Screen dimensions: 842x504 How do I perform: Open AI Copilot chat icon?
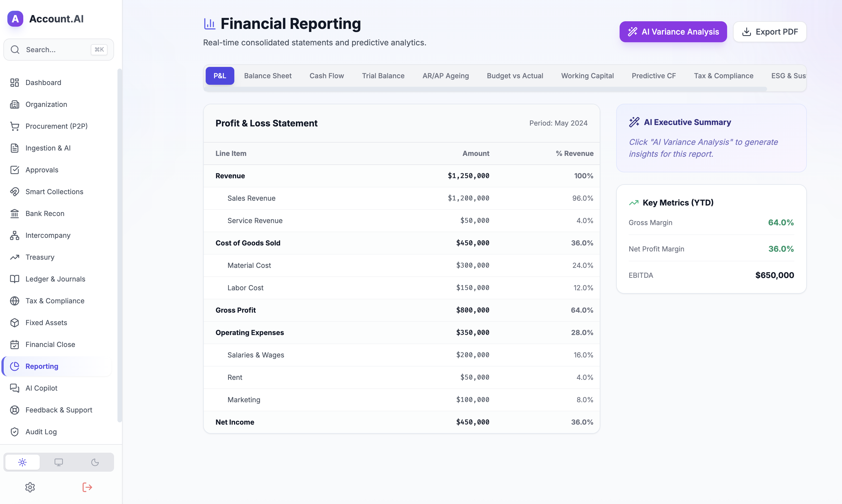[15, 388]
